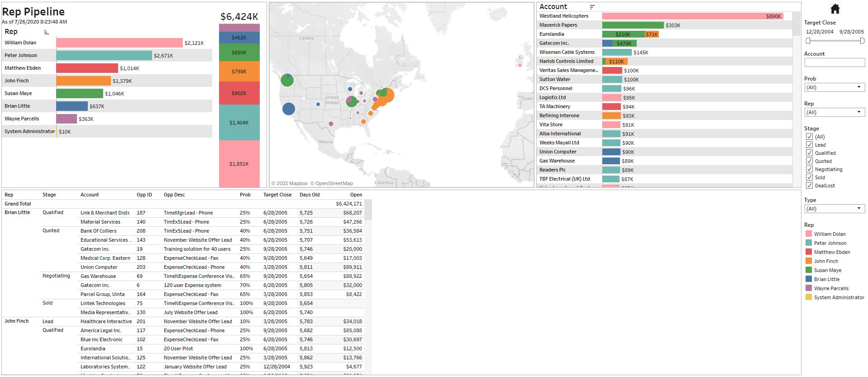Click the sort icon beside Account header
The image size is (868, 377).
coord(592,7)
